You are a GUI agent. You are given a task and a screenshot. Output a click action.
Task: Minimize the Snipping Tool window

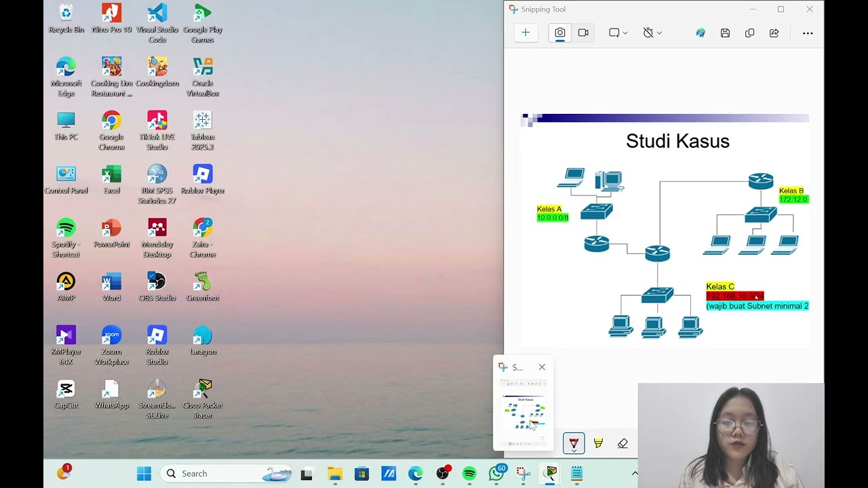click(753, 9)
